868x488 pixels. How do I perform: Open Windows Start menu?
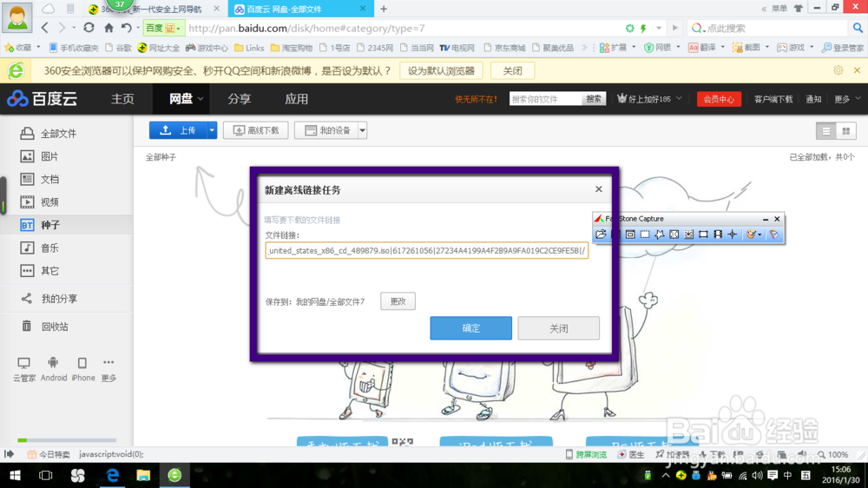click(15, 475)
